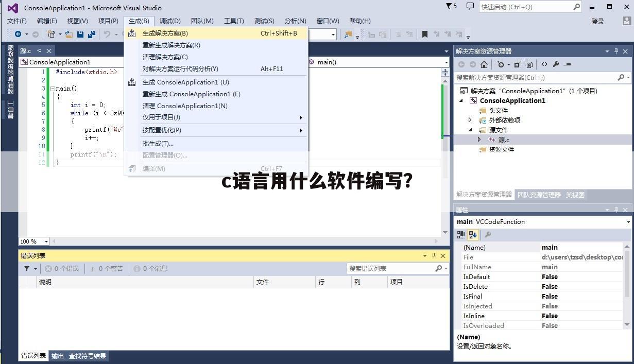Click the IsInline property value False
Screen dimensions: 634x364
pyautogui.click(x=550, y=316)
